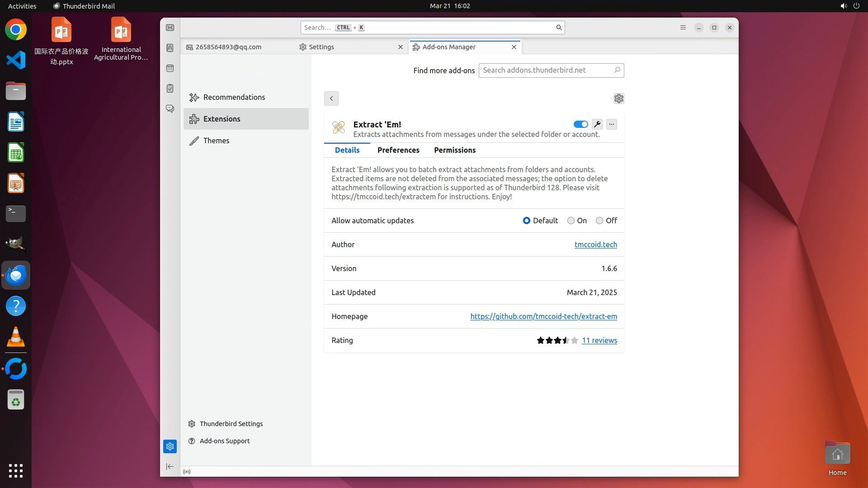The image size is (868, 488).
Task: Open the Thunderbird hamburger app menu
Action: click(683, 28)
